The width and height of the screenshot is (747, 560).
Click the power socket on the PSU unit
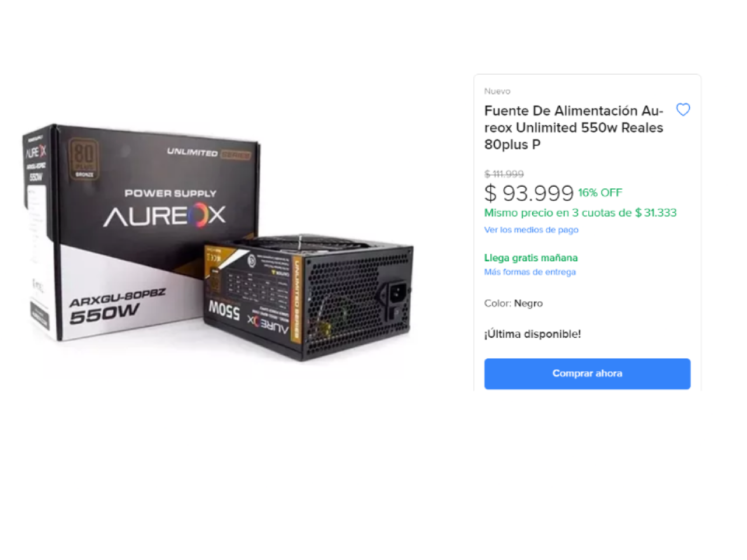click(x=396, y=293)
